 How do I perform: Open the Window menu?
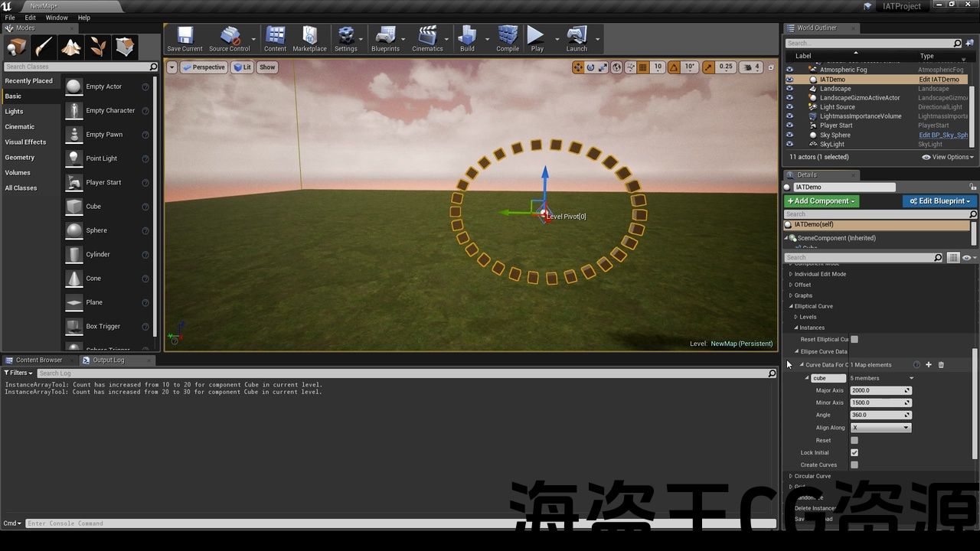point(57,18)
